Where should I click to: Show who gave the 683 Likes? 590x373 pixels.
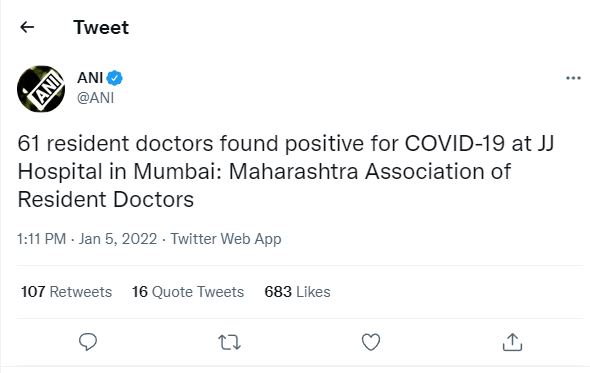tap(297, 292)
